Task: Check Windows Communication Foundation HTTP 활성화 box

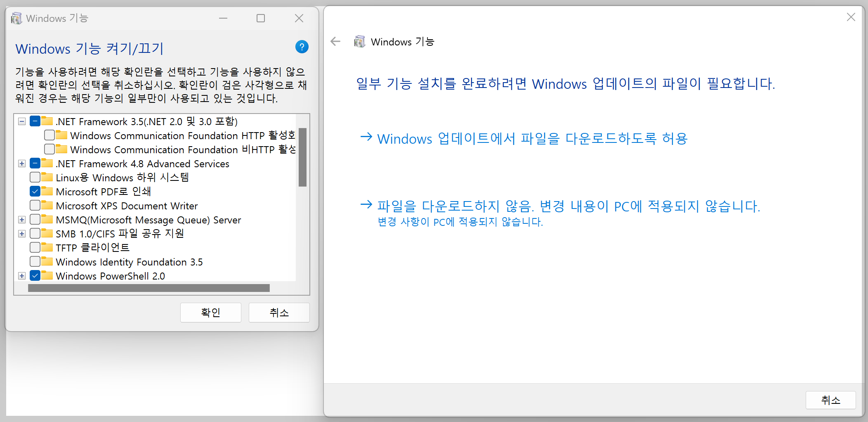Action: (x=50, y=135)
